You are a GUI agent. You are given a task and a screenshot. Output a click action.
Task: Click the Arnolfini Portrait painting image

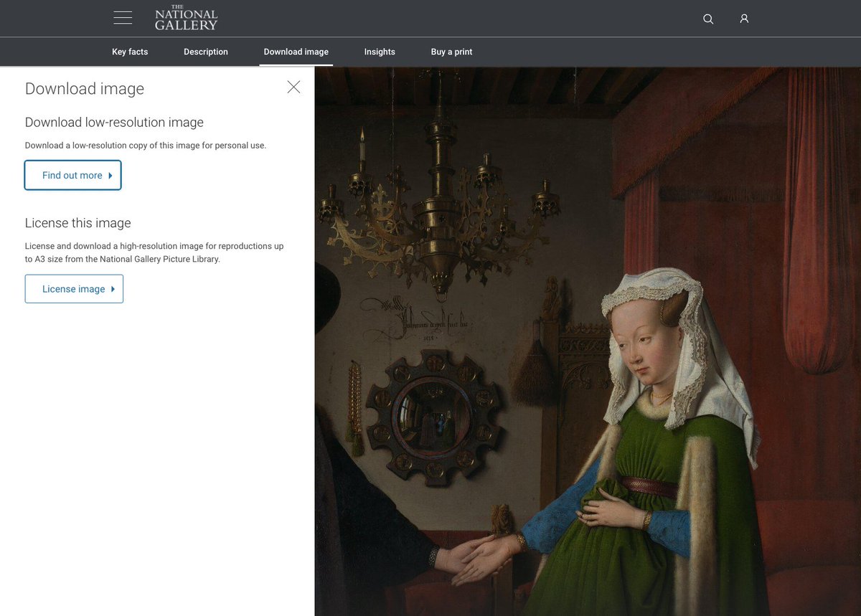(588, 341)
